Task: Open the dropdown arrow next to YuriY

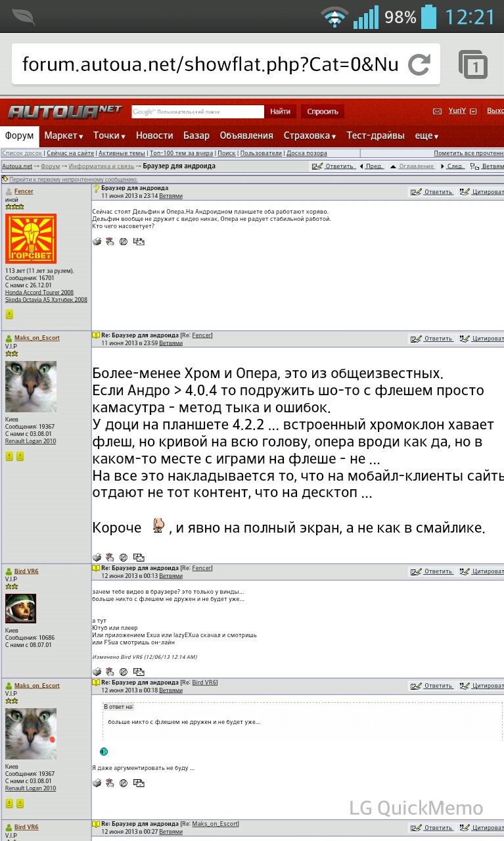Action: [473, 111]
